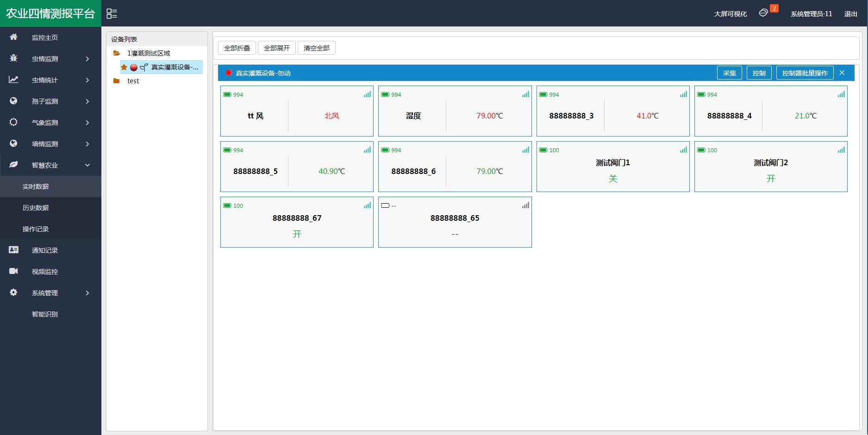Close the 真实灌溉设备 panel with X

(842, 73)
